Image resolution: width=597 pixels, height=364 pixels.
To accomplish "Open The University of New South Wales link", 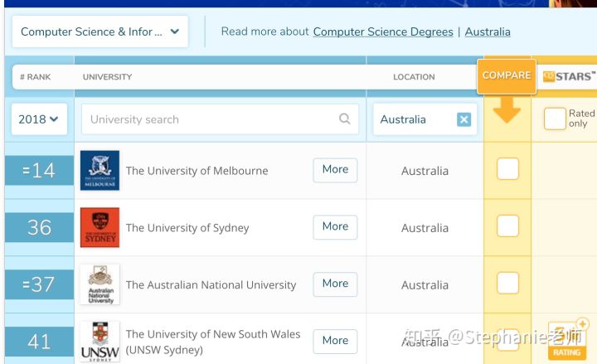I will click(213, 342).
